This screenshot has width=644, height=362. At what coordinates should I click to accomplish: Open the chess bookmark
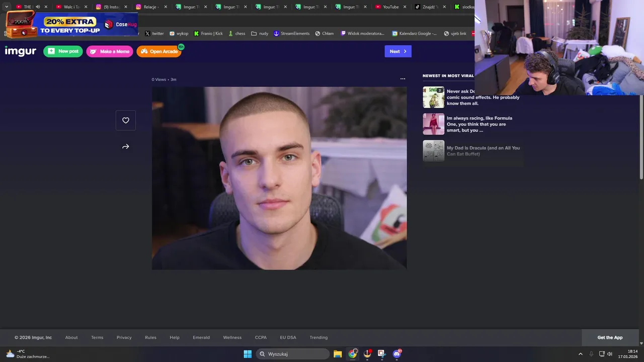[236, 34]
